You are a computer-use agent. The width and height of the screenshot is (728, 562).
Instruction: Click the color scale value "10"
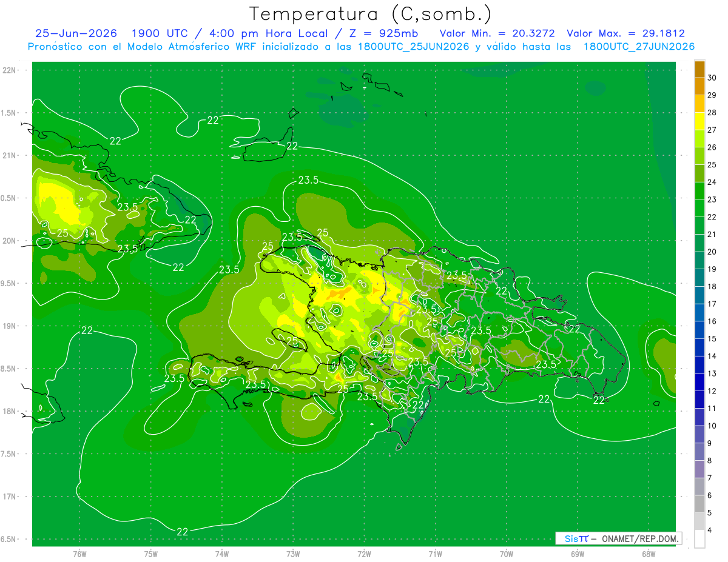point(712,426)
